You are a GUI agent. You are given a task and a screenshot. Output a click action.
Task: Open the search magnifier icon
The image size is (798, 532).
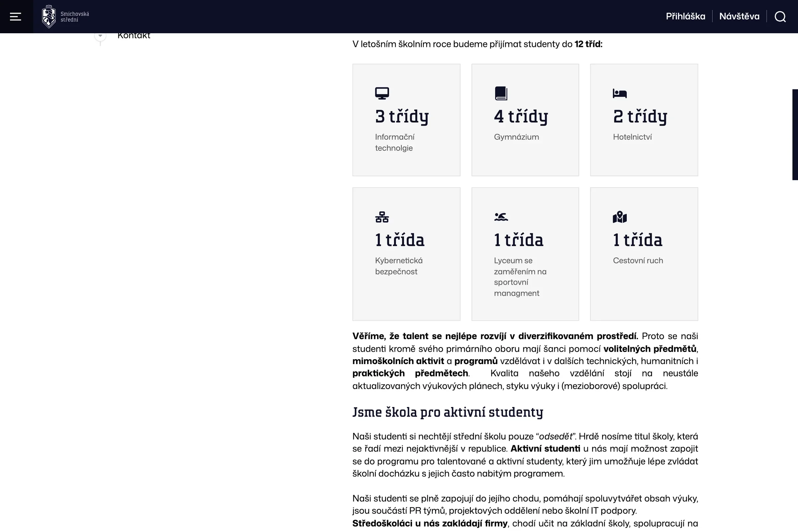pyautogui.click(x=780, y=16)
